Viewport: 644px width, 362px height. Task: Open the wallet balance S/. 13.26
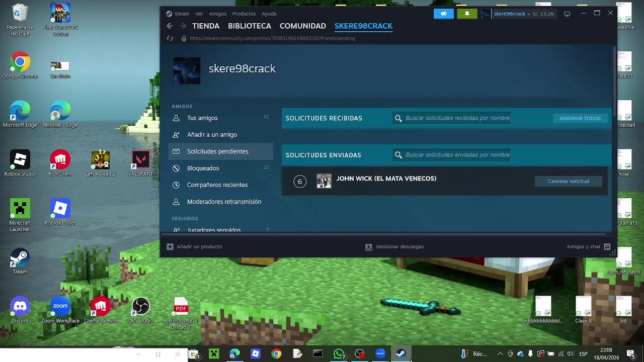[x=543, y=14]
